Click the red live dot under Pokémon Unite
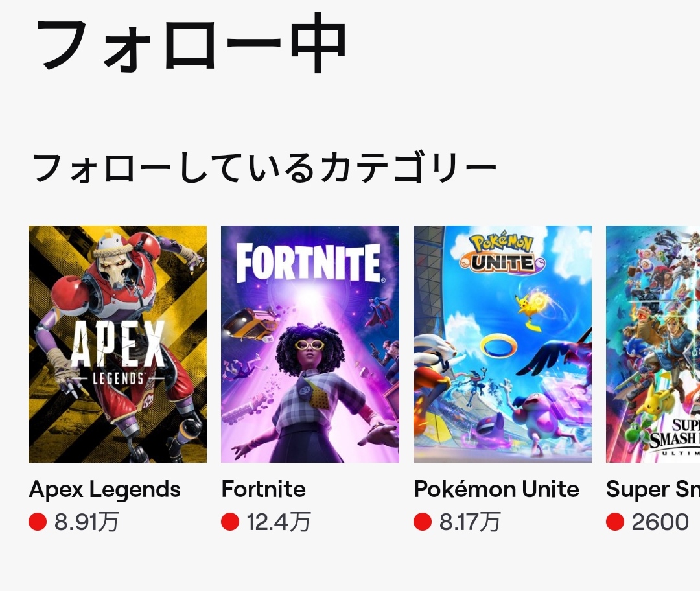Viewport: 700px width, 591px height. tap(423, 522)
